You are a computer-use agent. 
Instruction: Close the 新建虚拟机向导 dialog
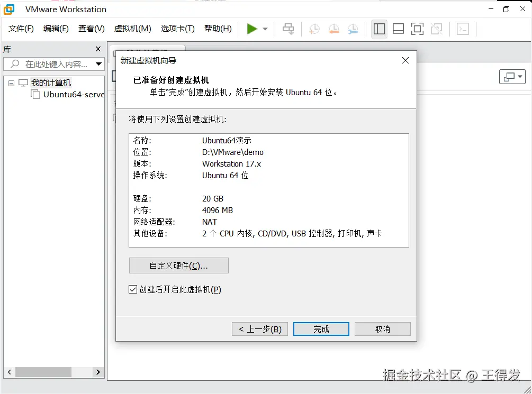point(405,60)
